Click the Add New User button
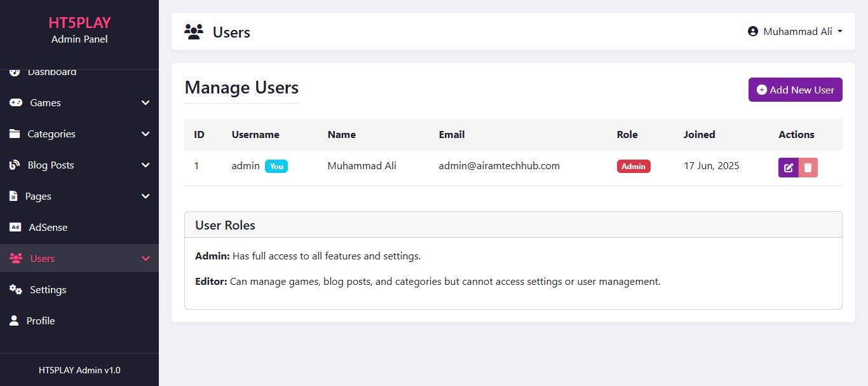Viewport: 868px width, 386px height. coord(796,90)
